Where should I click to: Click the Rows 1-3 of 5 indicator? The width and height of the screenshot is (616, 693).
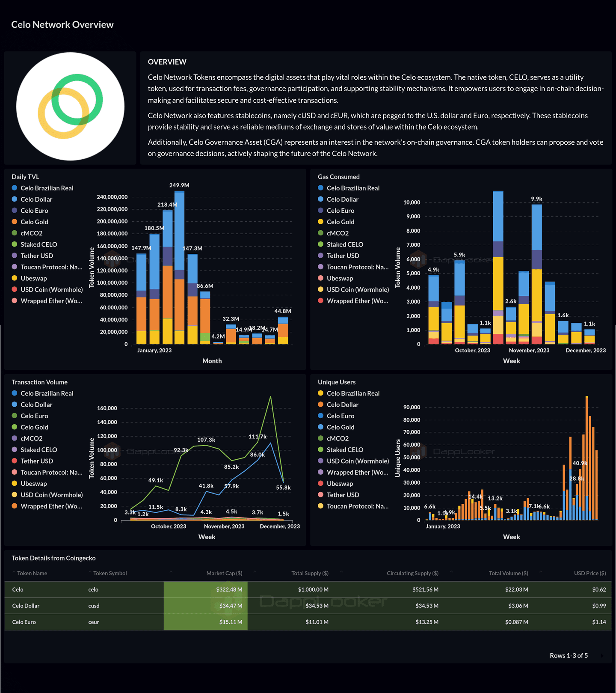(569, 656)
